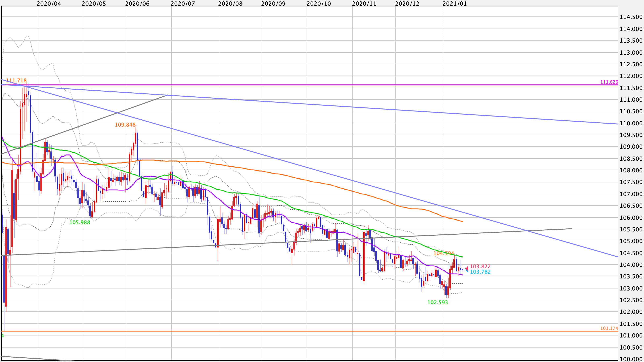Click the orange 101.174 line label
644x362 pixels.
609,328
